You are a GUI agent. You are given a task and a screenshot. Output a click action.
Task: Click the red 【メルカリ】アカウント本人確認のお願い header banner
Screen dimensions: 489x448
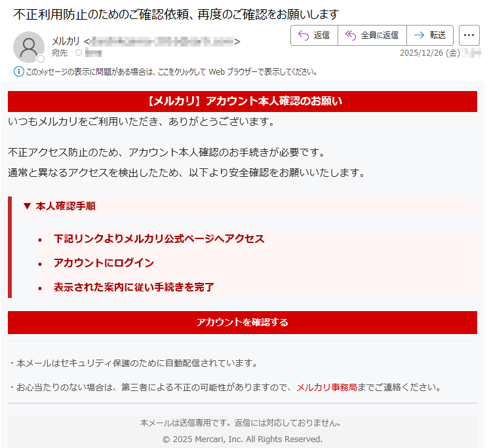(x=242, y=101)
